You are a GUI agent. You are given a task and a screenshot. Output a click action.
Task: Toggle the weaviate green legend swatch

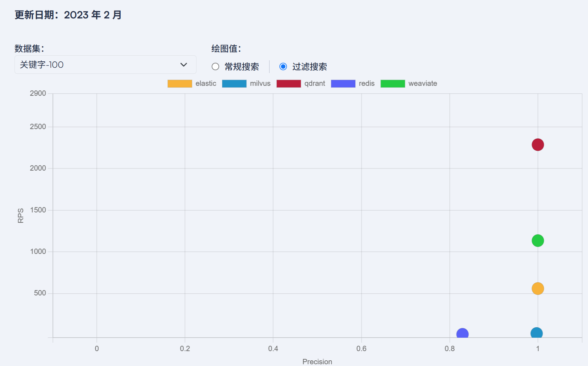393,84
